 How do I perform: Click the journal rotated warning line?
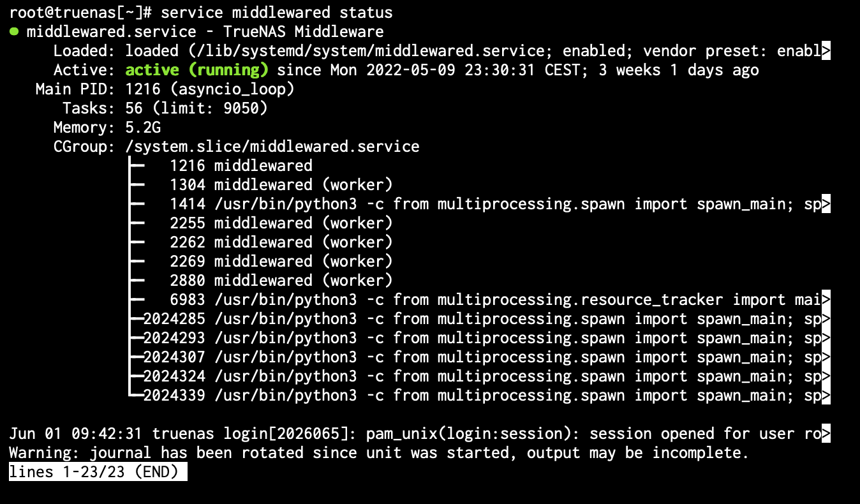(x=378, y=453)
